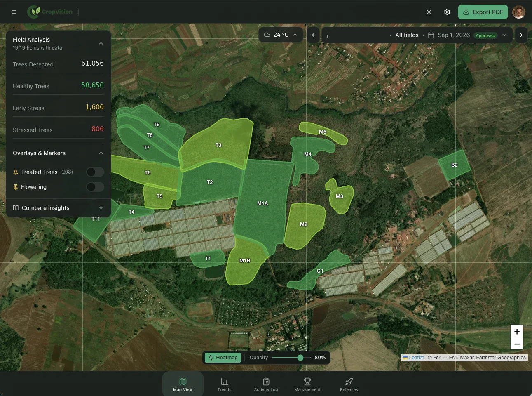The height and width of the screenshot is (396, 532).
Task: Open the date Sep 1, 2026 dropdown
Action: (504, 35)
